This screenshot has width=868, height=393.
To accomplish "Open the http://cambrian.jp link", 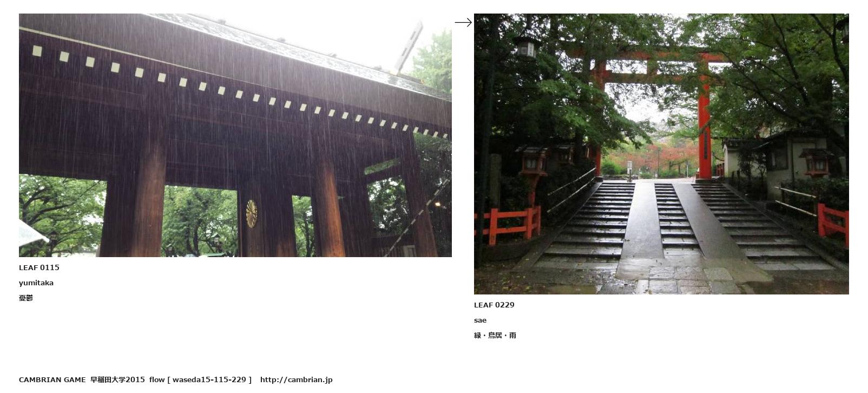I will 296,379.
